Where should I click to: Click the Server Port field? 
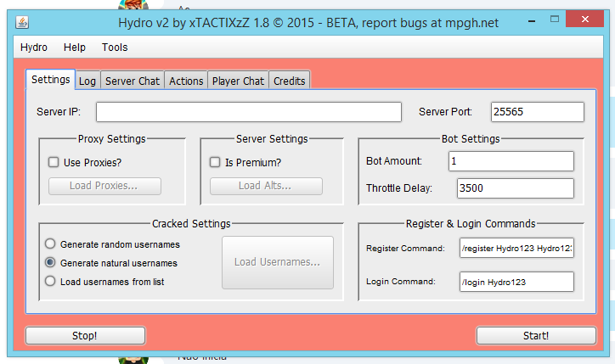[538, 112]
